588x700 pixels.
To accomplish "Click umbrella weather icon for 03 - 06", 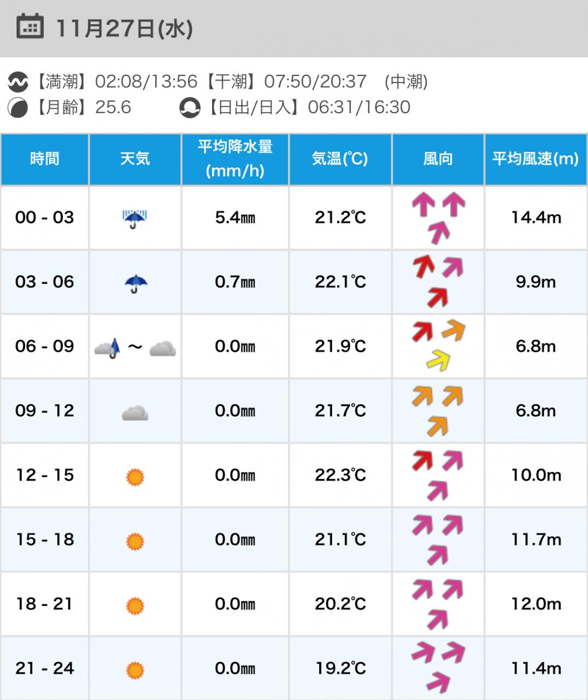I will click(136, 283).
